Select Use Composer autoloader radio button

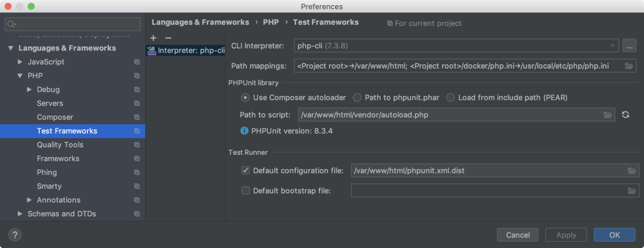point(245,97)
